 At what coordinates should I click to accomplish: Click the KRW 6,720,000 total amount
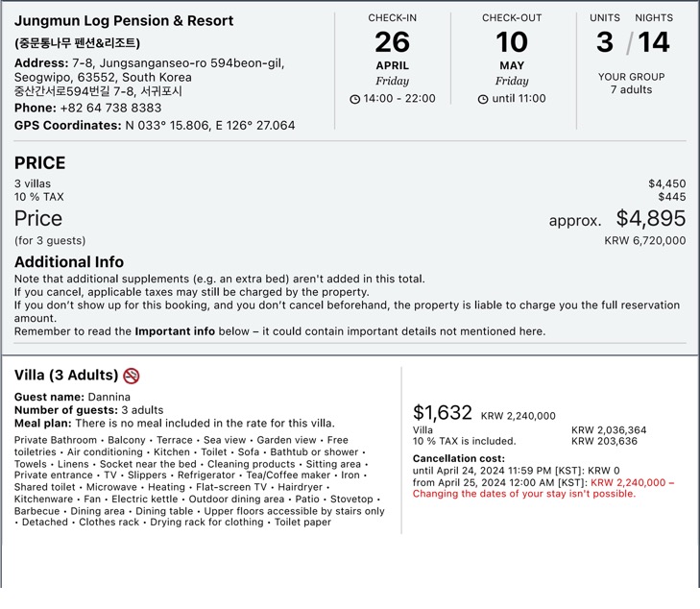[645, 241]
